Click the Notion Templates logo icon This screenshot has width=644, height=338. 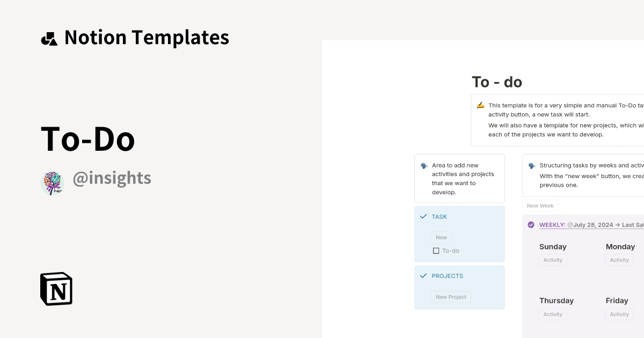point(49,38)
